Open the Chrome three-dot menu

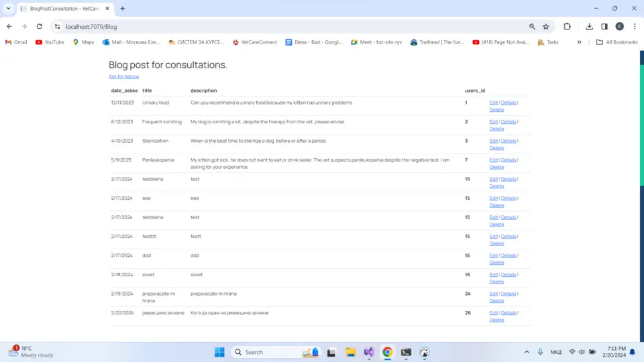(635, 27)
